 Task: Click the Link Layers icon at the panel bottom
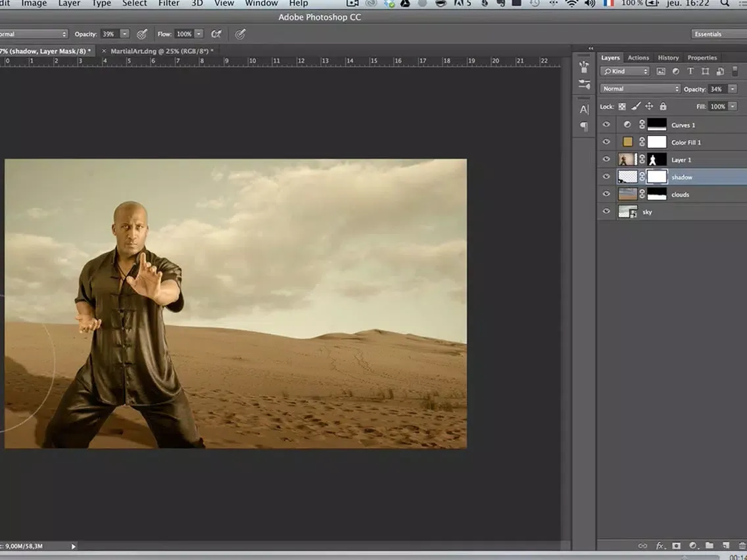click(642, 546)
